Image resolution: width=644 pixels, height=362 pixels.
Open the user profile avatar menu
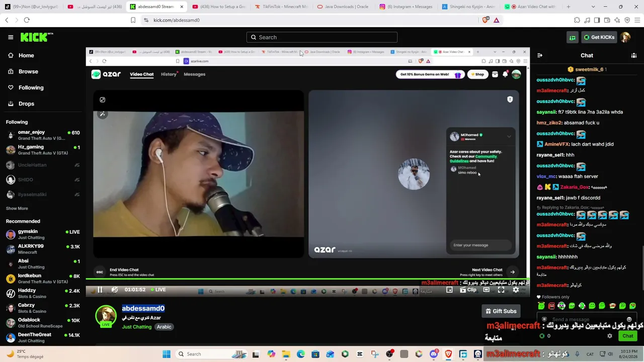point(625,37)
